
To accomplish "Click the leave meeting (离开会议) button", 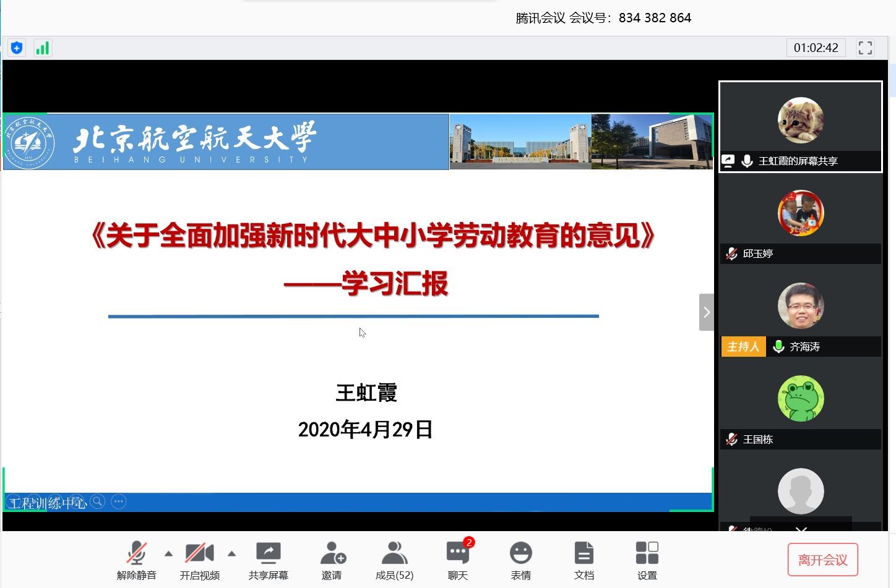I will pos(822,560).
